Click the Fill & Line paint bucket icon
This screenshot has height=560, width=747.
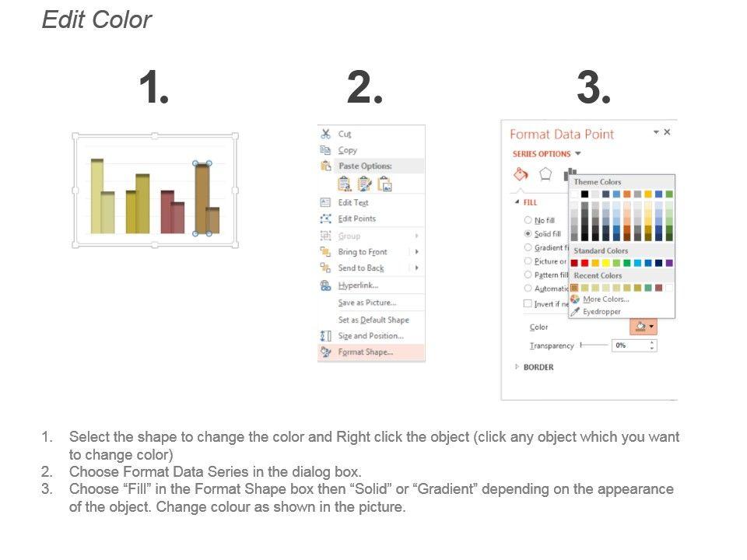coord(521,174)
